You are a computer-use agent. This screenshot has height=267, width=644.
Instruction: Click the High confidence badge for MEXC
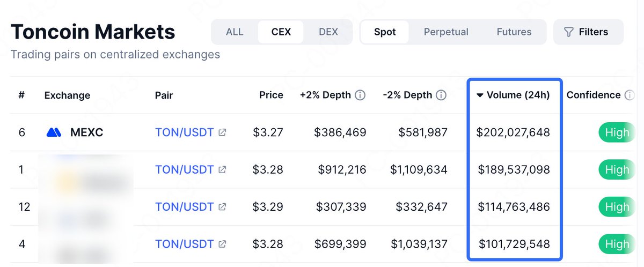pos(616,132)
